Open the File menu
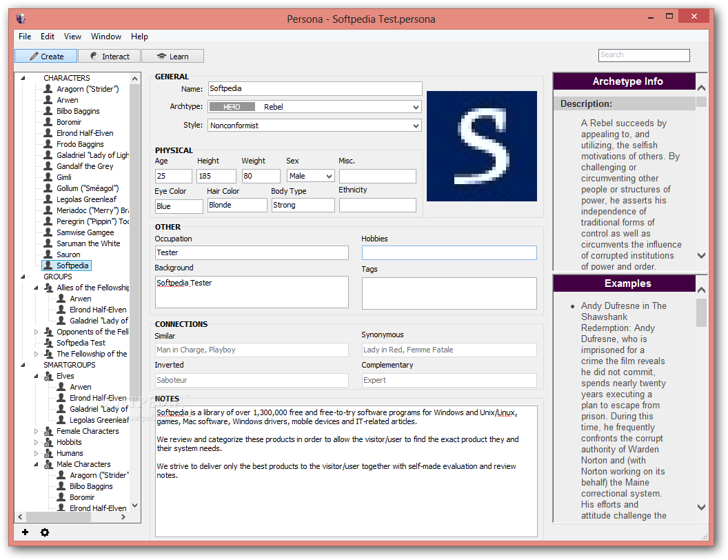This screenshot has width=728, height=560. pos(25,37)
